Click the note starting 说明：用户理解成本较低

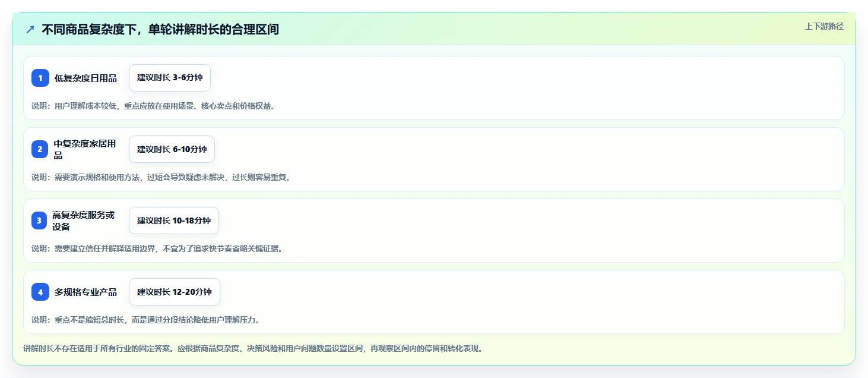[x=153, y=106]
